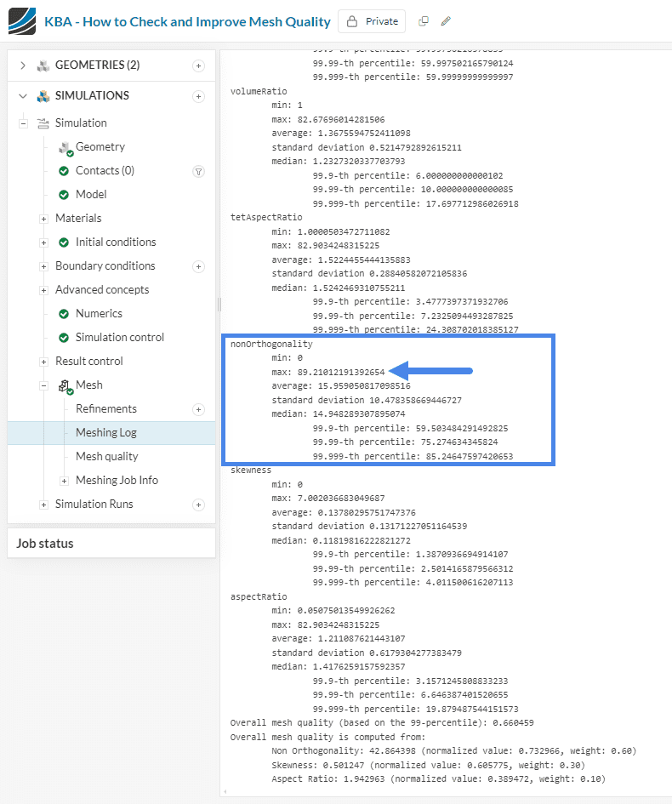Click the panel divider handle
Viewport: 672px width, 804px height.
219,305
